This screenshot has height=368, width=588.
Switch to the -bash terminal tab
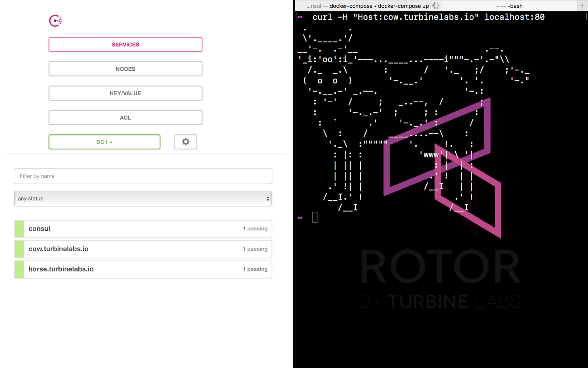point(509,6)
